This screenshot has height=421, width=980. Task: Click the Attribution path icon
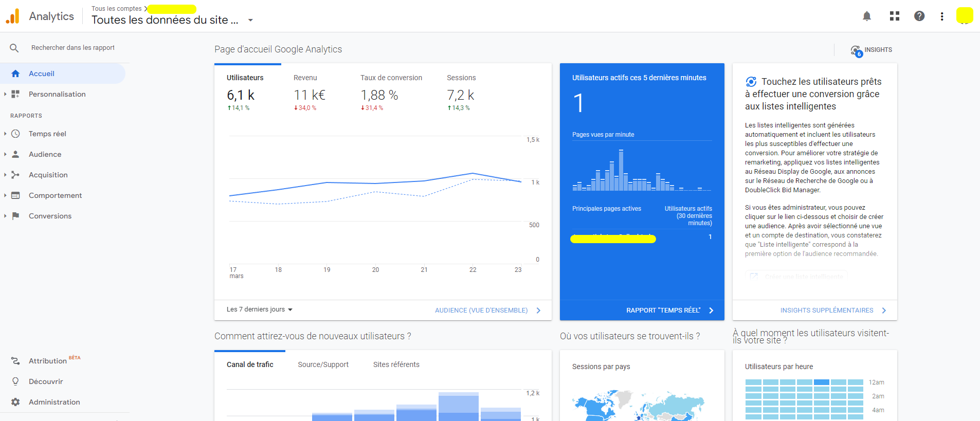click(x=15, y=361)
